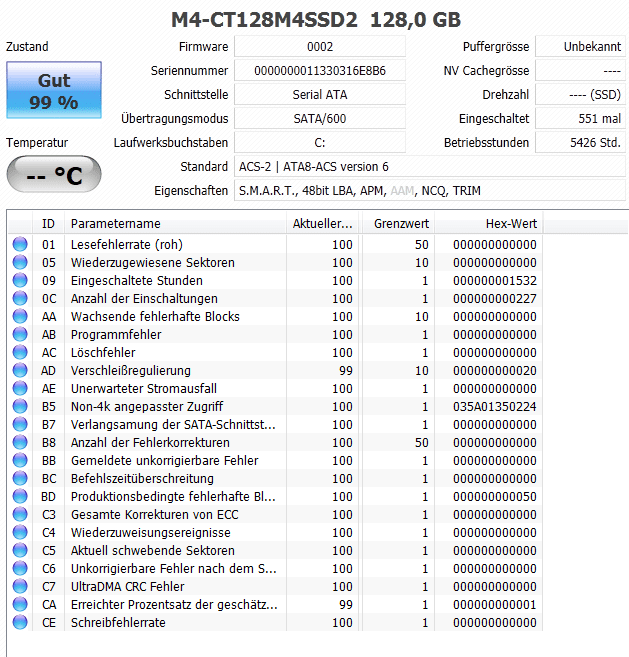
Task: Click the Puffergrösse field showing Unbekannt
Action: pos(580,47)
